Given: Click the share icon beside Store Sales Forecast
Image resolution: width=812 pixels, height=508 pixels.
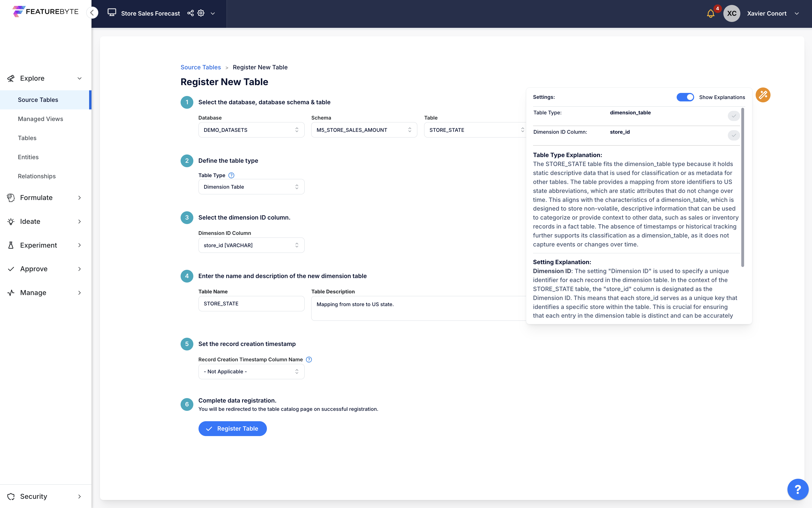Looking at the screenshot, I should (191, 13).
